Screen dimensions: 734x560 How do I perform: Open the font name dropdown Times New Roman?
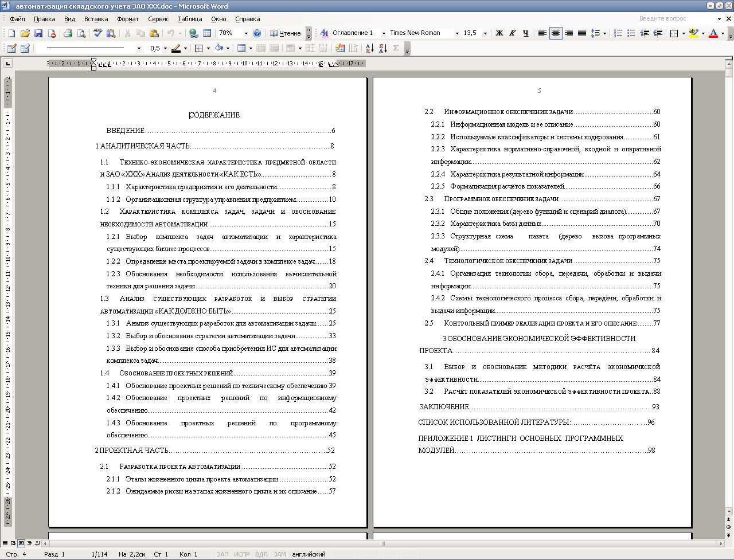[x=457, y=33]
